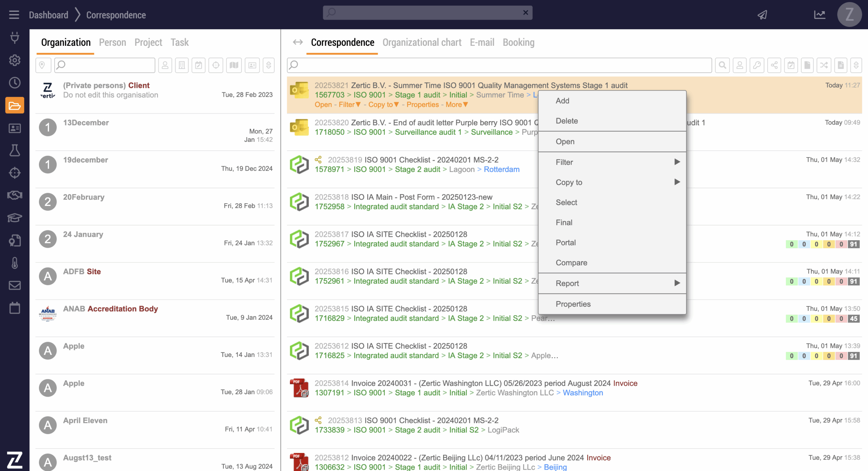Viewport: 868px width, 471px height.
Task: Click the flask icon in left sidebar
Action: click(x=15, y=150)
